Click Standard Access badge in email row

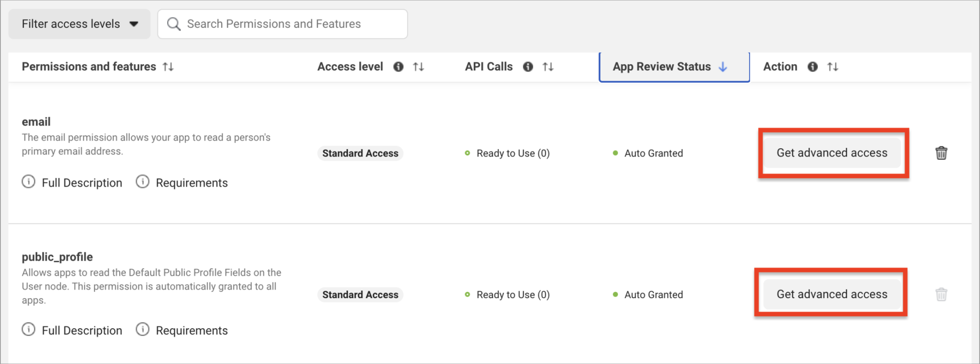tap(360, 153)
